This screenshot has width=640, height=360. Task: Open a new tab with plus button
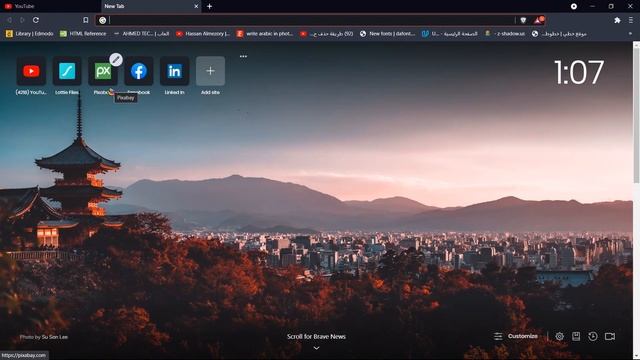click(209, 6)
